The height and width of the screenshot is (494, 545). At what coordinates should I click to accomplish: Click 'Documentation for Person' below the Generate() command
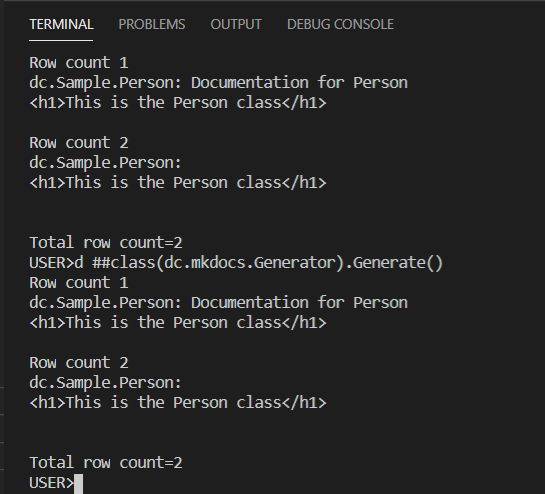[299, 303]
